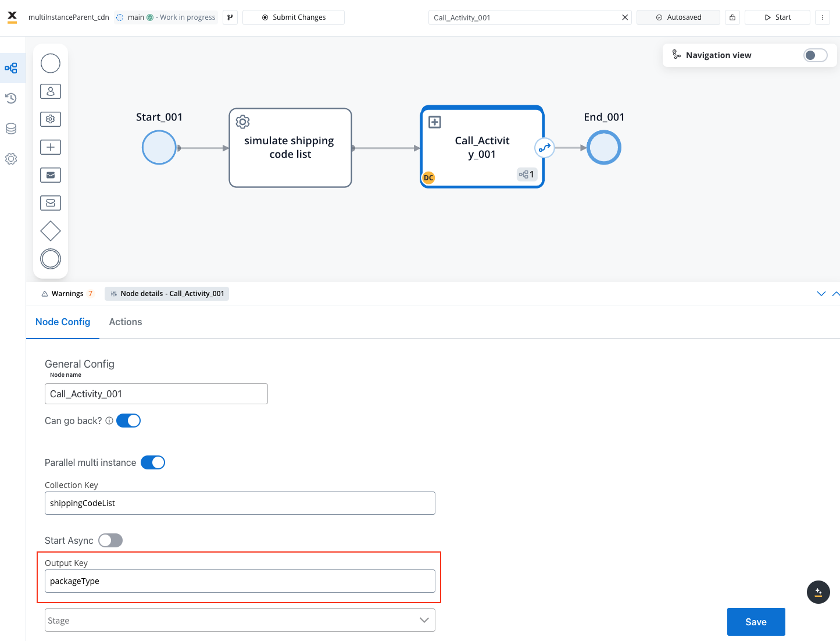840x641 pixels.
Task: Open the version history sidebar icon
Action: pyautogui.click(x=11, y=98)
